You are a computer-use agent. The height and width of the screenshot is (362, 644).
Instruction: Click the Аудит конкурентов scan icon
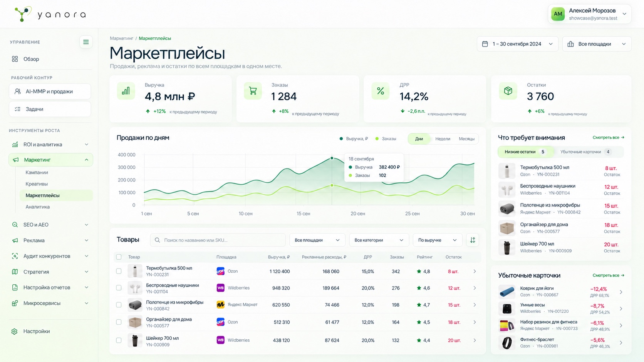pos(15,256)
